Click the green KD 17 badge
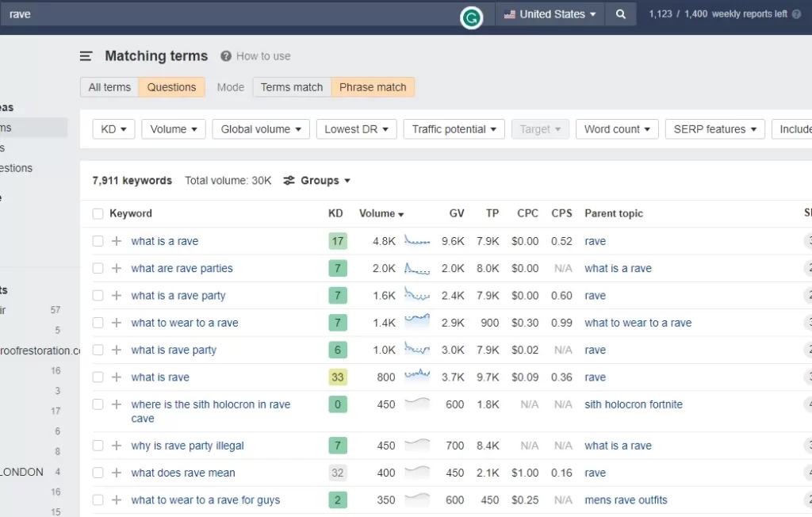 pyautogui.click(x=338, y=241)
